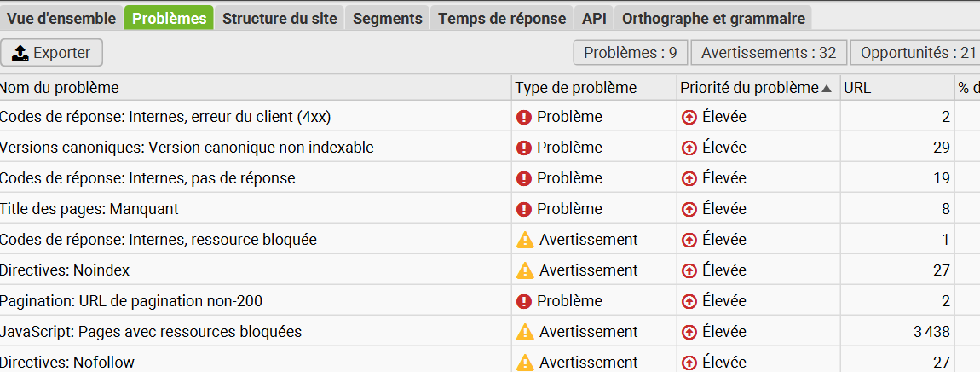Click warning icon in ressource bloquée row
This screenshot has height=372, width=980.
point(526,240)
